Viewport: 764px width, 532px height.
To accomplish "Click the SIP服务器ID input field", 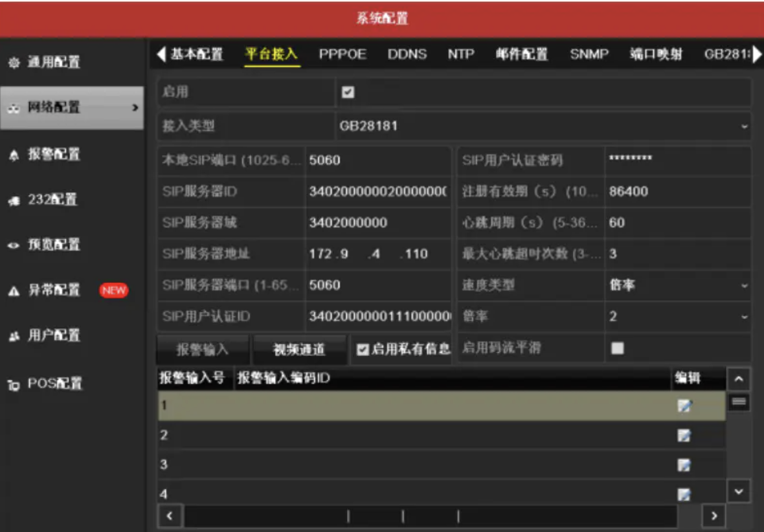I will 378,192.
